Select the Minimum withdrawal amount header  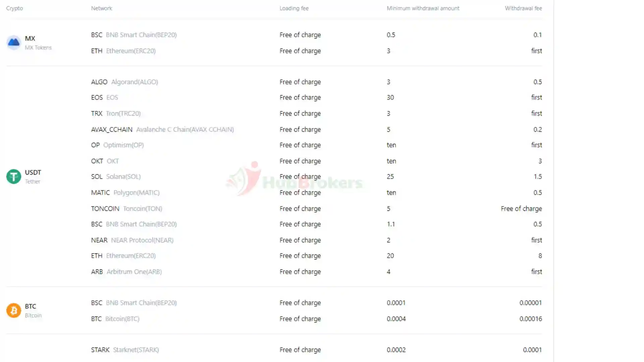coord(423,8)
